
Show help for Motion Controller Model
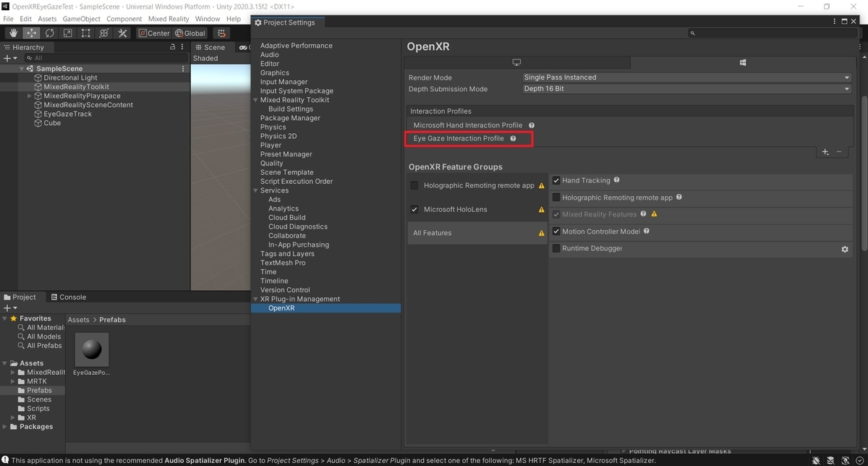(x=647, y=232)
